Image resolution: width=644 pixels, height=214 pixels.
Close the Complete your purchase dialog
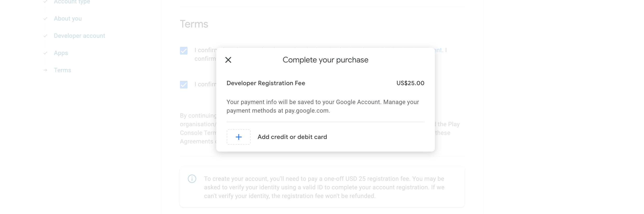tap(228, 60)
